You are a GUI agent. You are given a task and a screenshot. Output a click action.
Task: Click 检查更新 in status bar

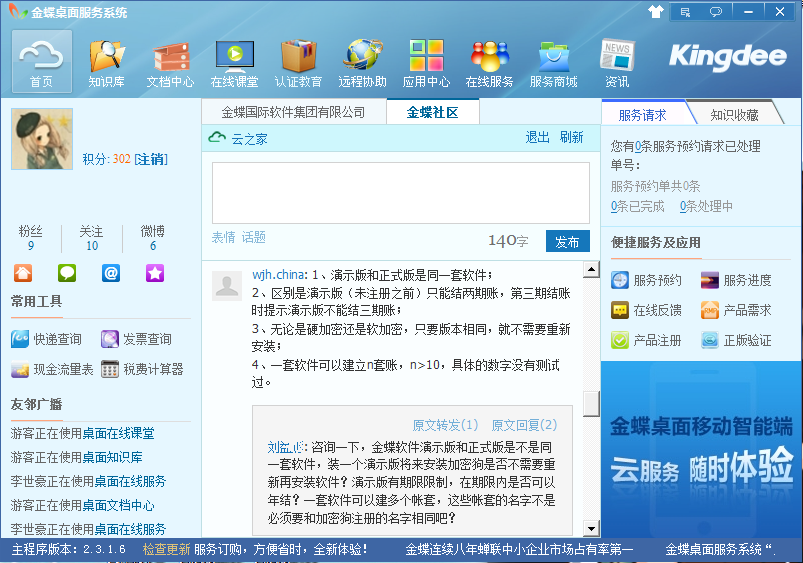tap(166, 550)
